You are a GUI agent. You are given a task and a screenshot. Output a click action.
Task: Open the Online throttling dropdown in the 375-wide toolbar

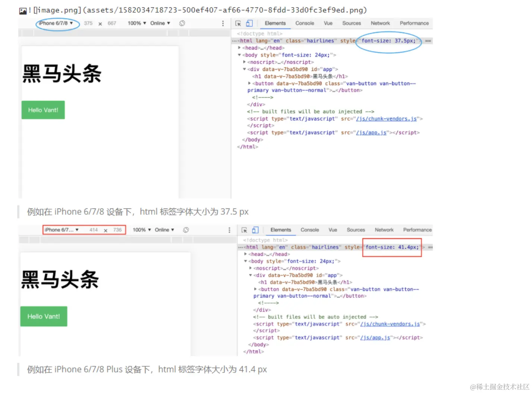[160, 23]
